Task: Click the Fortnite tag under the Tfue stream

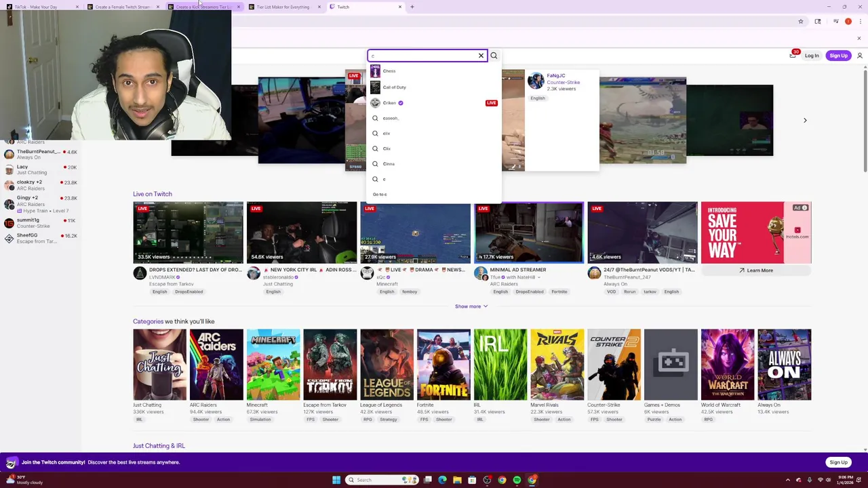Action: (x=559, y=292)
